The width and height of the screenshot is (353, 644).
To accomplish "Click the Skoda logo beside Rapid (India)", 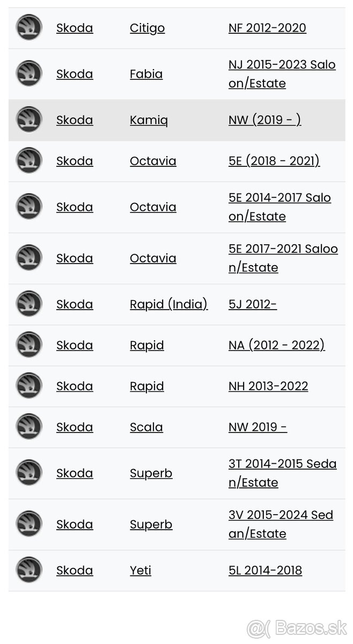I will [29, 304].
